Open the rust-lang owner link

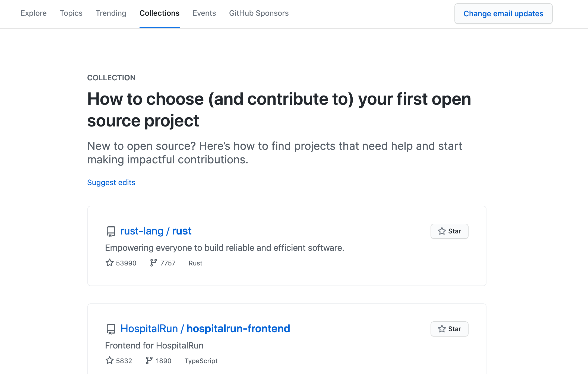[142, 231]
